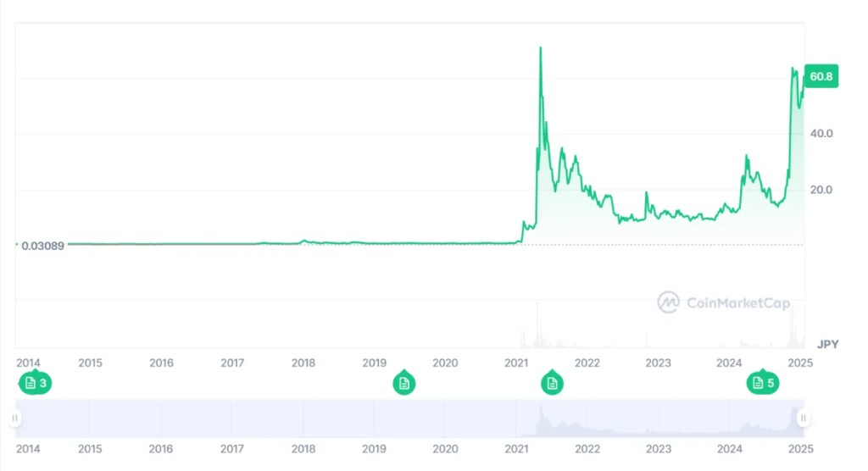Click the 2021 all-time-high peak of the price line
The height and width of the screenshot is (471, 868).
[x=541, y=48]
